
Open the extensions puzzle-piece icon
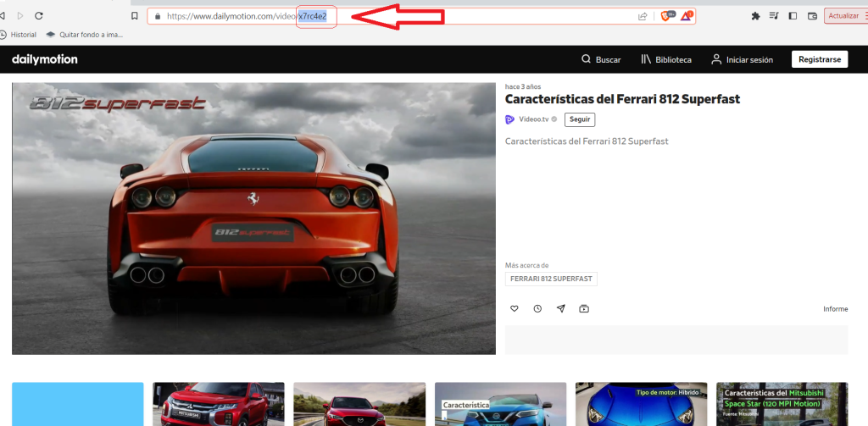(x=755, y=16)
